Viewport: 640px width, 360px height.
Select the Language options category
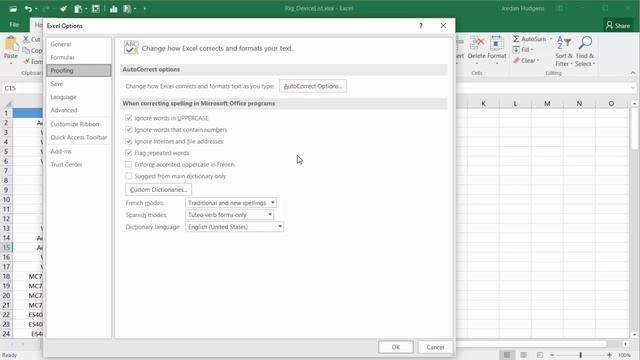(x=78, y=97)
